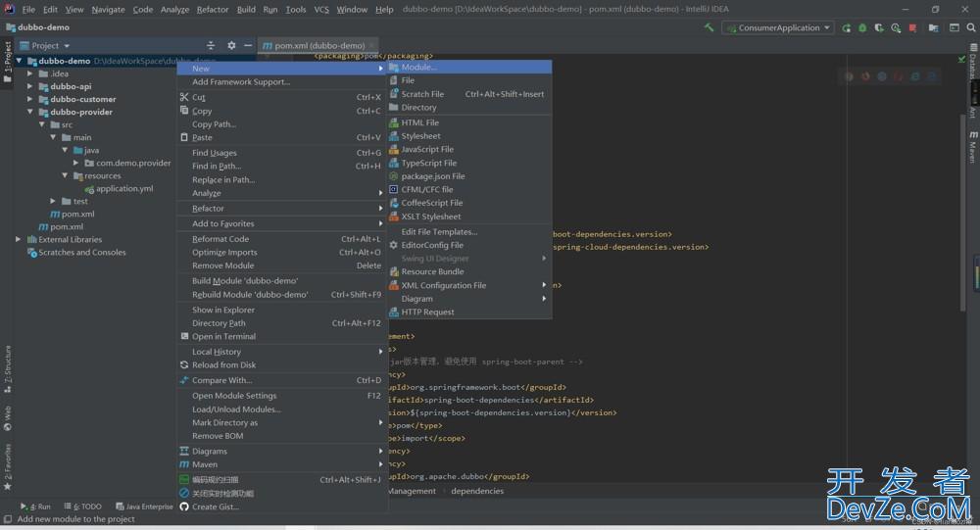Image resolution: width=980 pixels, height=530 pixels.
Task: Choose Edit File Templates... entry
Action: 469,232
